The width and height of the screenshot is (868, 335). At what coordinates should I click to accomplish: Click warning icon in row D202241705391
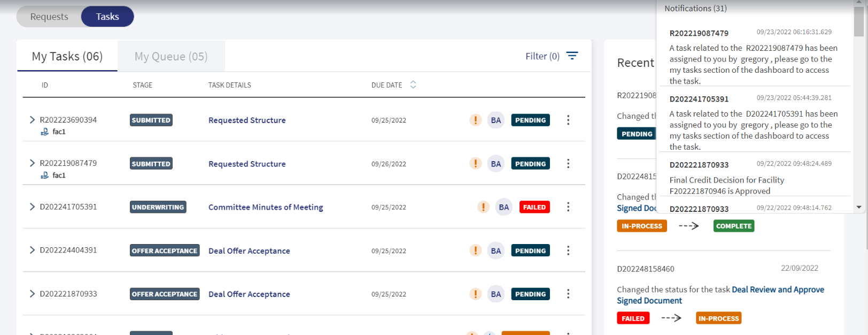pyautogui.click(x=483, y=207)
